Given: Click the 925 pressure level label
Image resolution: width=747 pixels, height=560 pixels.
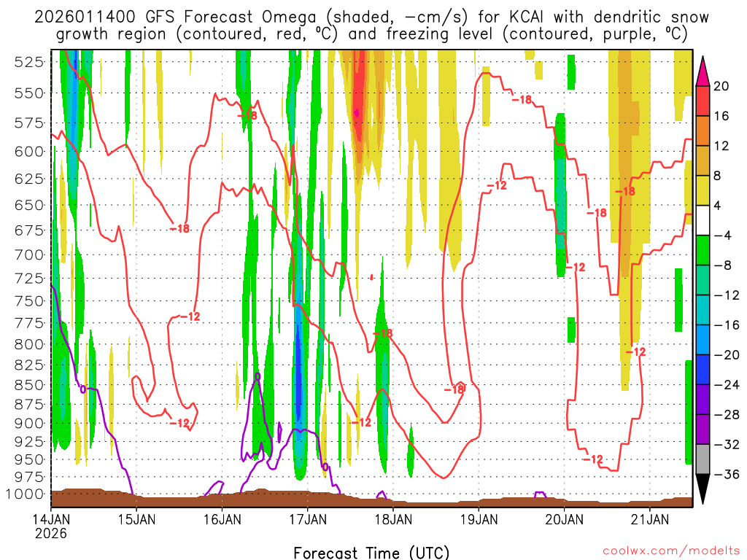Looking at the screenshot, I should click(x=29, y=441).
